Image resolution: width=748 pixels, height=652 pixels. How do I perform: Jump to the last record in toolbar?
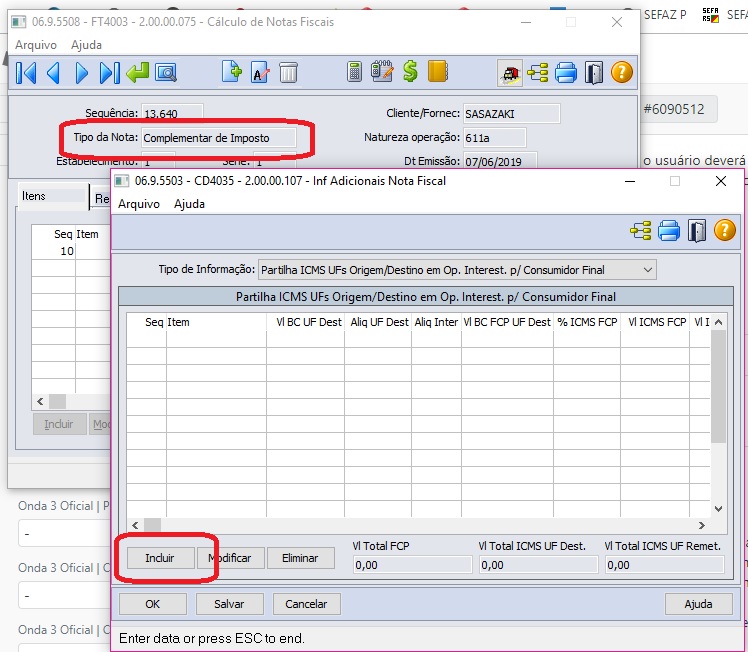tap(109, 72)
